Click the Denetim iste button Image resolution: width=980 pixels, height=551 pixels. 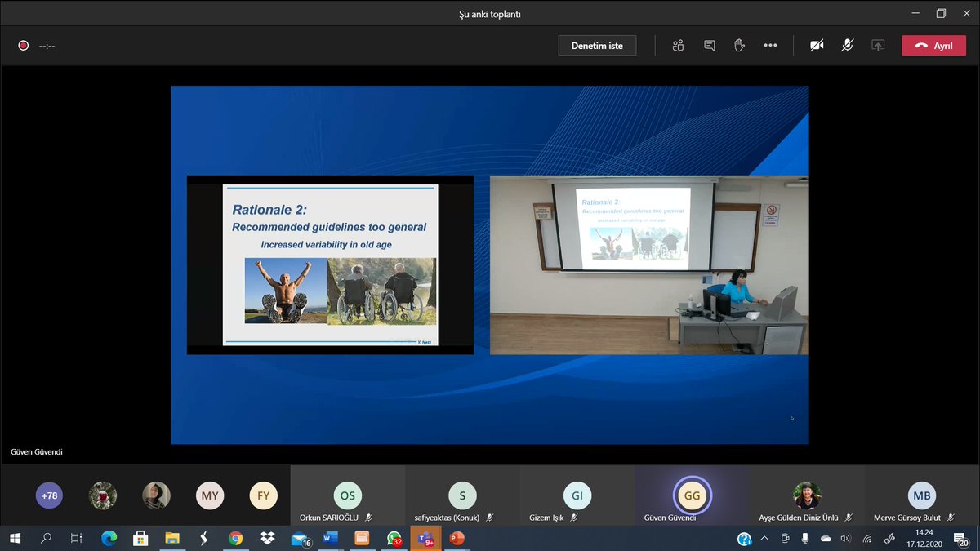pos(597,46)
